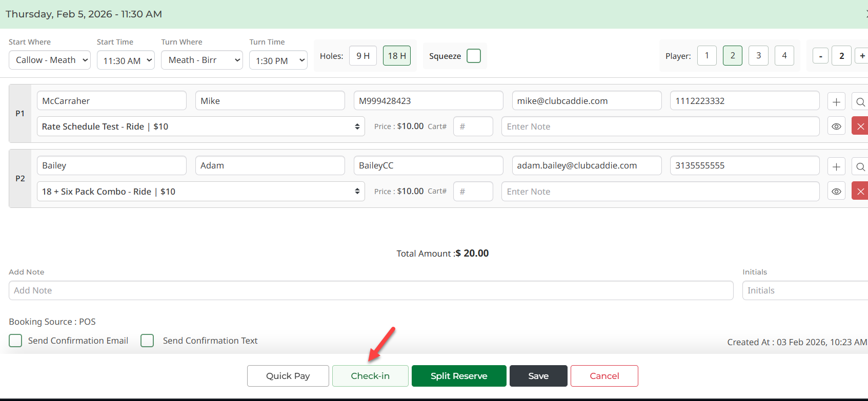Viewport: 868px width, 401px height.
Task: Check Send Confirmation Text
Action: tap(147, 341)
